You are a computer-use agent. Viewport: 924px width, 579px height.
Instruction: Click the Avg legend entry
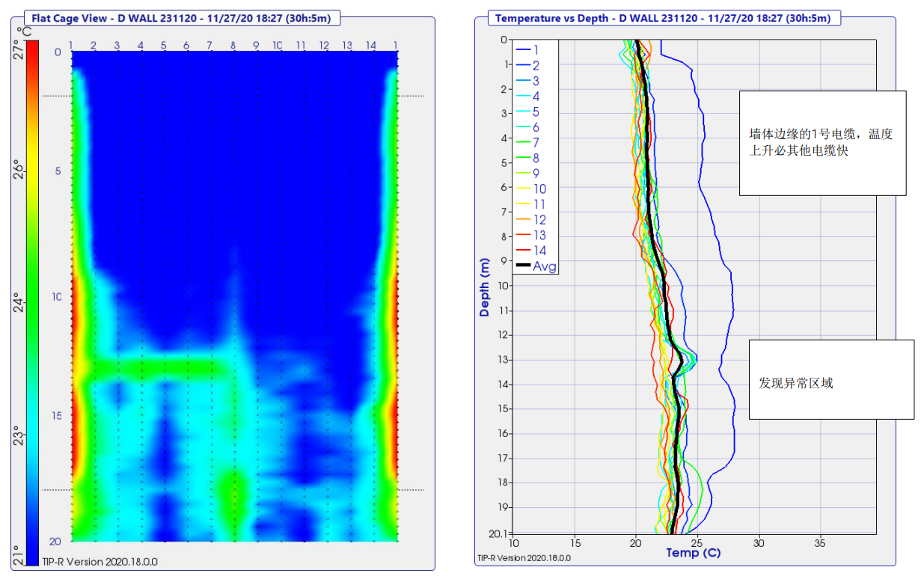[x=543, y=266]
